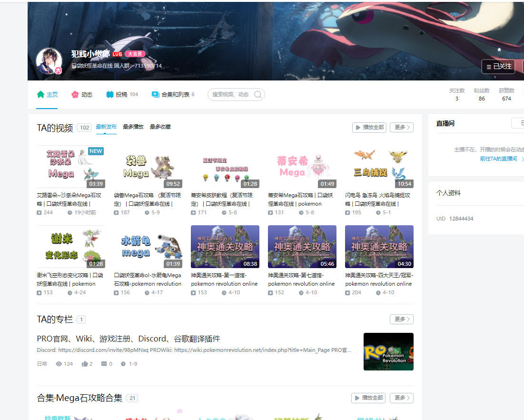Click the UID 12844434 text
The height and width of the screenshot is (420, 524).
pos(455,219)
